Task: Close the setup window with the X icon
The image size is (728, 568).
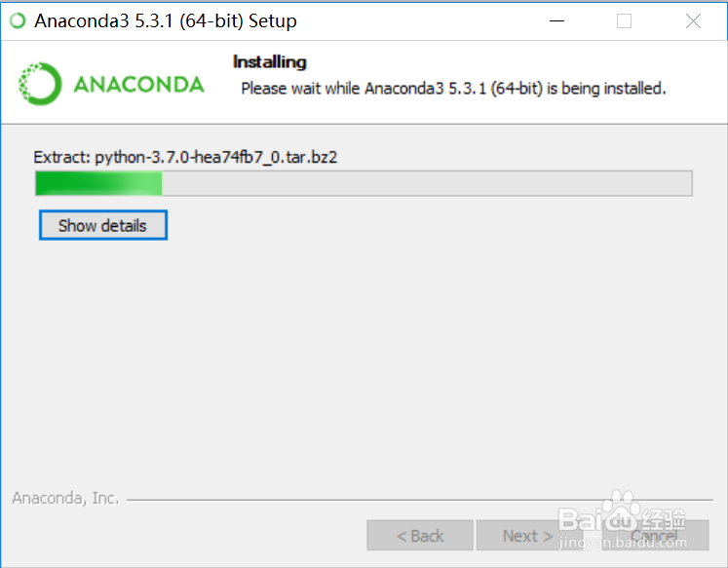Action: 693,20
